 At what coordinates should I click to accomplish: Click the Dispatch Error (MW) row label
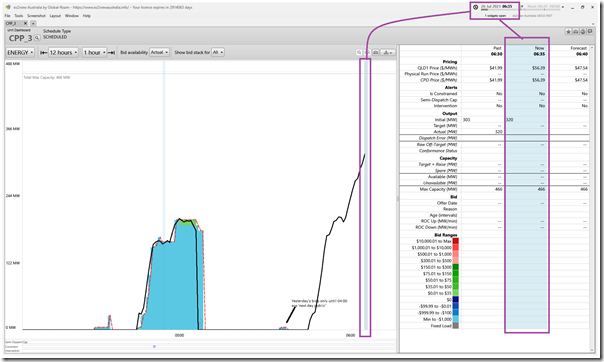[438, 138]
